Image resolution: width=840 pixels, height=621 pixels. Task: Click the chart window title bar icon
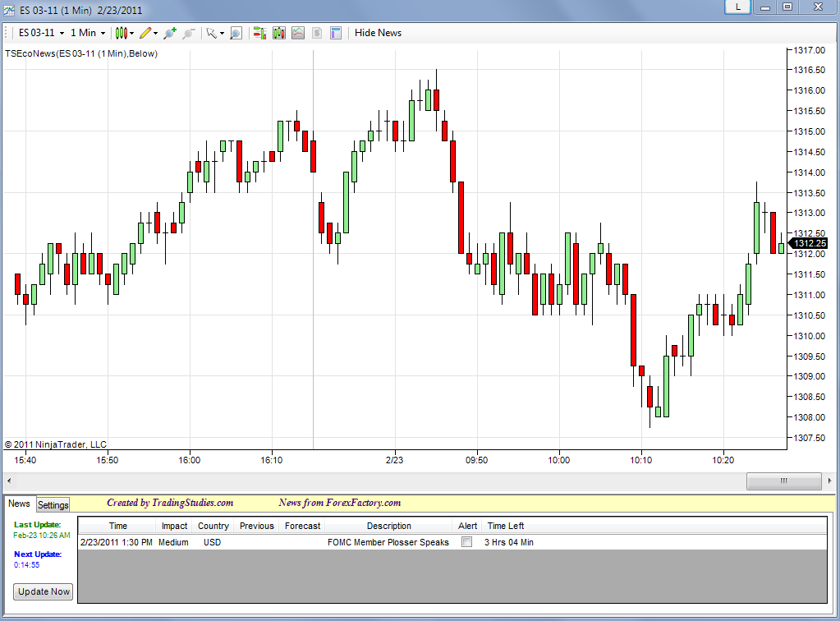tap(9, 10)
